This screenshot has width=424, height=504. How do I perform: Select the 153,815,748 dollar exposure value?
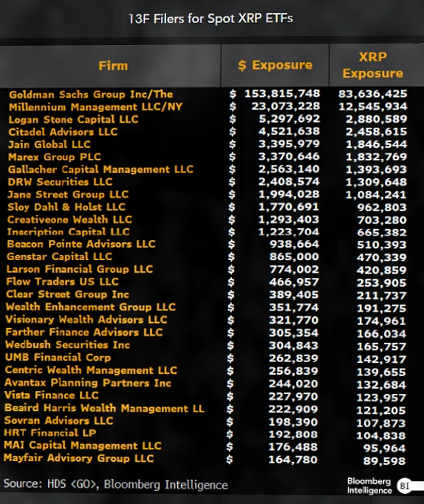tap(282, 94)
